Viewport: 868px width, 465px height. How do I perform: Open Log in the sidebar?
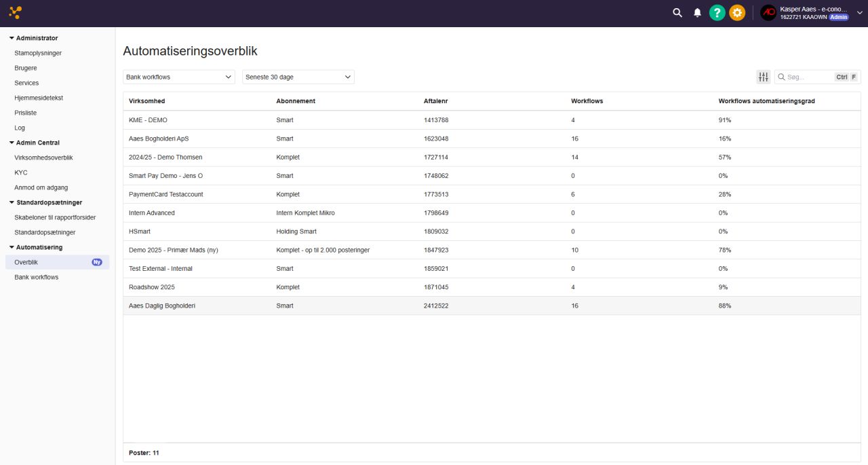[20, 128]
